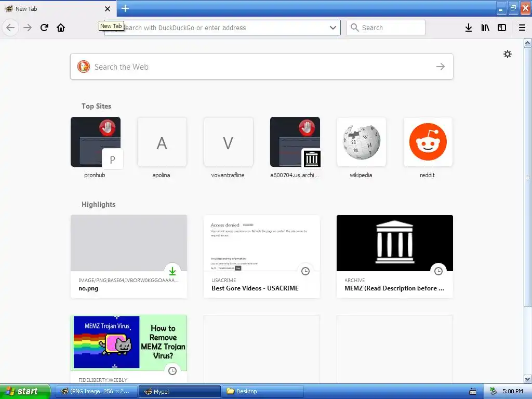Screen dimensions: 532x399
Task: Open the home page via house icon
Action: [61, 28]
